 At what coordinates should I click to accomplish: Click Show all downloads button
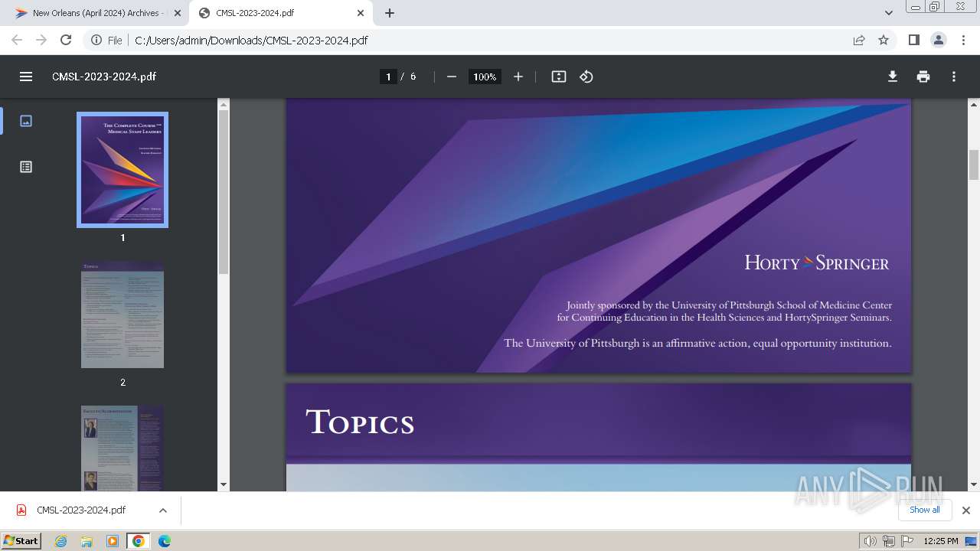pos(924,510)
